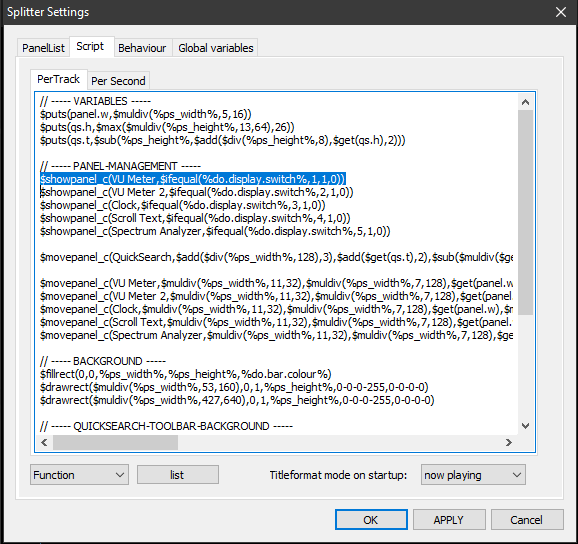Screen dimensions: 578x544
Task: Click the Cancel button
Action: coord(527,520)
